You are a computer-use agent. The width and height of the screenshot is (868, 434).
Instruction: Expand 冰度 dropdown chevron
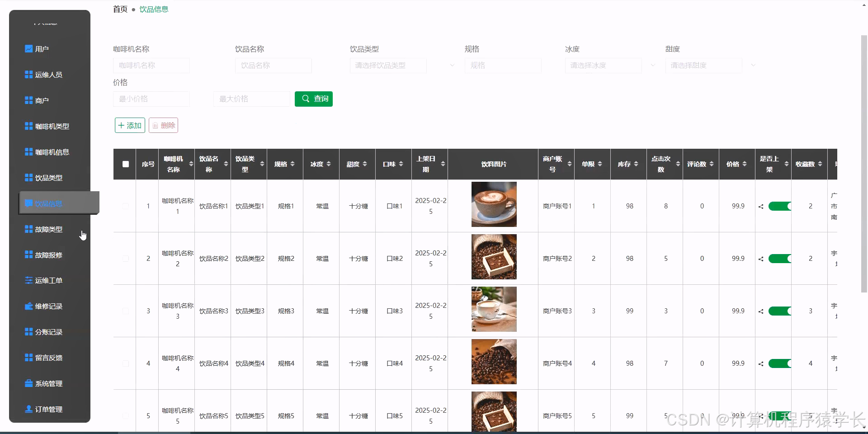point(653,66)
